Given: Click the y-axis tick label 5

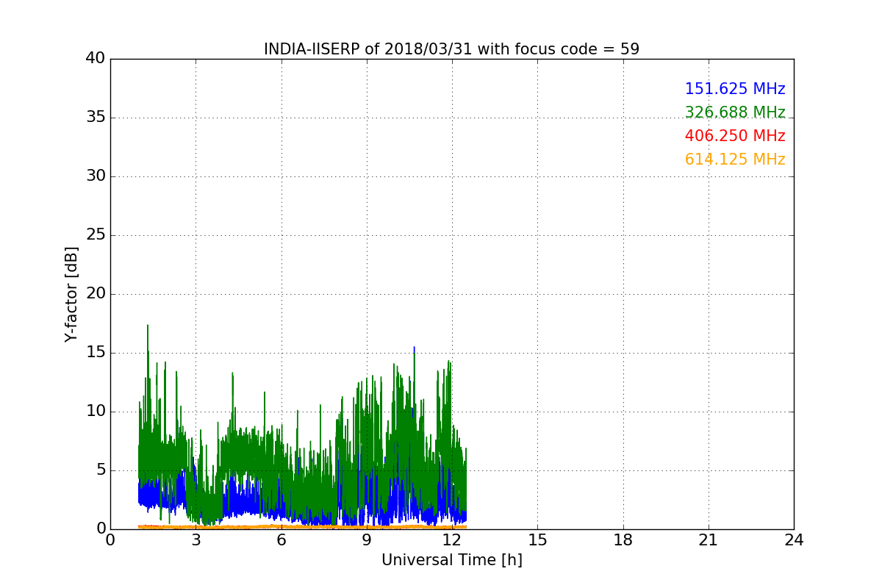Looking at the screenshot, I should [100, 470].
